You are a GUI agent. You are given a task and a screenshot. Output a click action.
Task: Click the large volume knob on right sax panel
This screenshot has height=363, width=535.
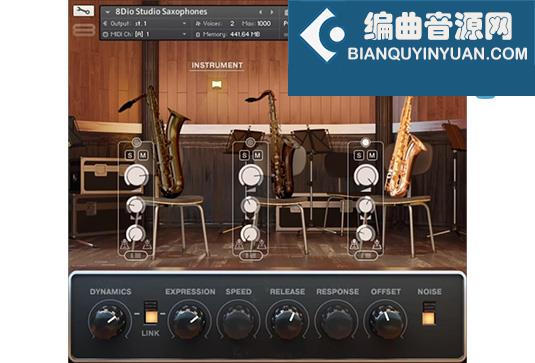click(x=366, y=176)
